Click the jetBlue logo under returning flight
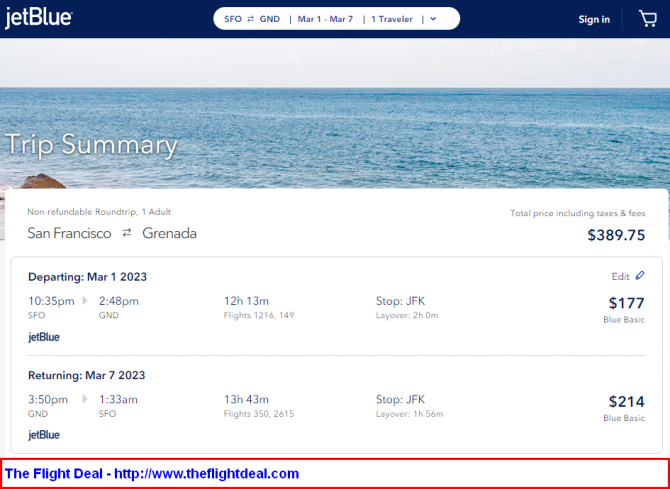This screenshot has height=489, width=670. click(x=44, y=436)
